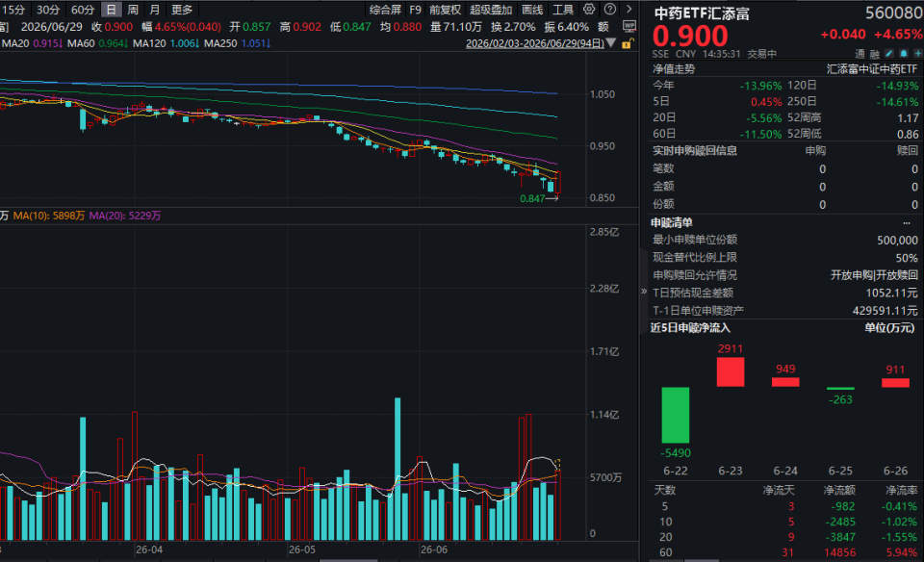Switch to the 60分 period tab

click(x=83, y=10)
